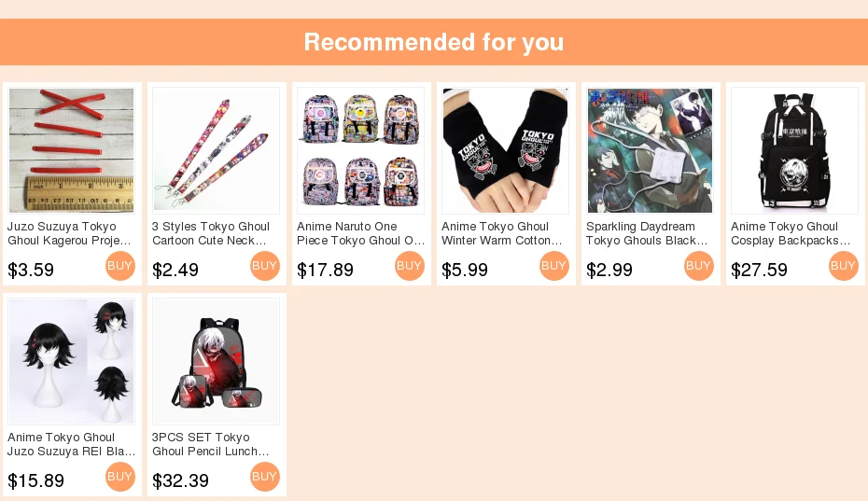Open the Anime Naruto One Piece title link
The width and height of the screenshot is (868, 501).
pos(361,233)
